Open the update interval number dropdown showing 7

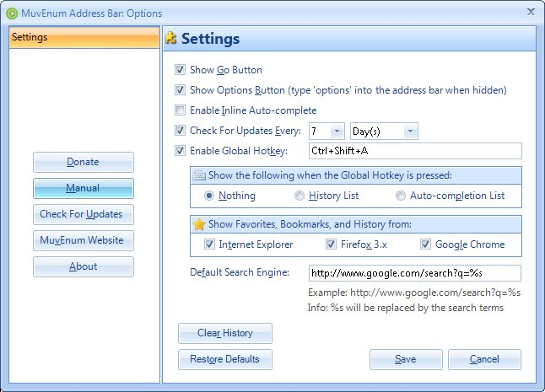tap(336, 132)
